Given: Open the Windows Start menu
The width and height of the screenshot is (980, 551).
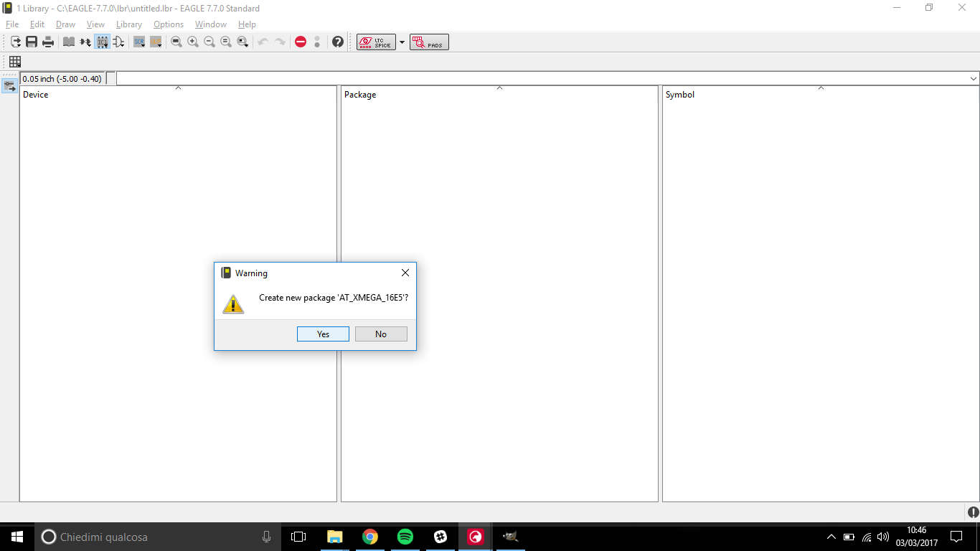Looking at the screenshot, I should pos(17,537).
